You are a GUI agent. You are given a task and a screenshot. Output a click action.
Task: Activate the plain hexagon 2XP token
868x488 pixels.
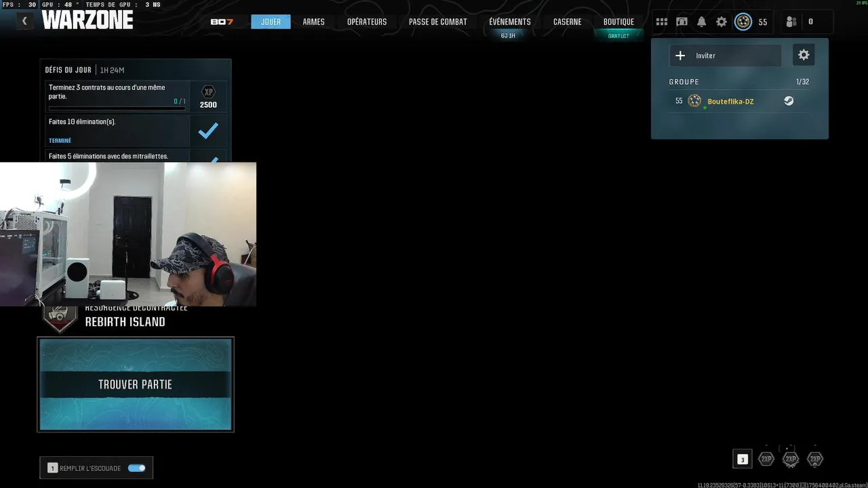click(x=766, y=459)
